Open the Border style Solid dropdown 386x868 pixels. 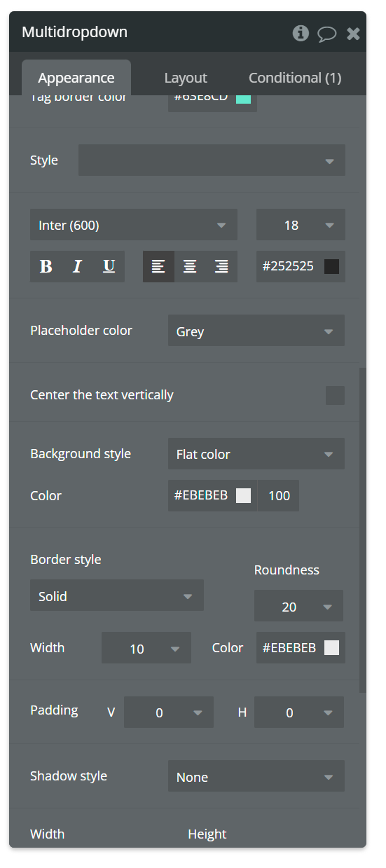coord(117,595)
